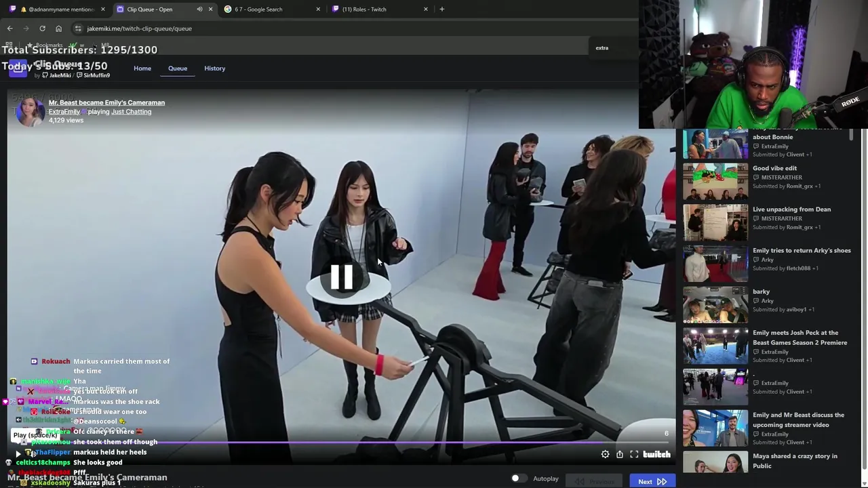The width and height of the screenshot is (868, 488).
Task: Switch to the (11) Roles - Twitch tab
Action: (380, 9)
